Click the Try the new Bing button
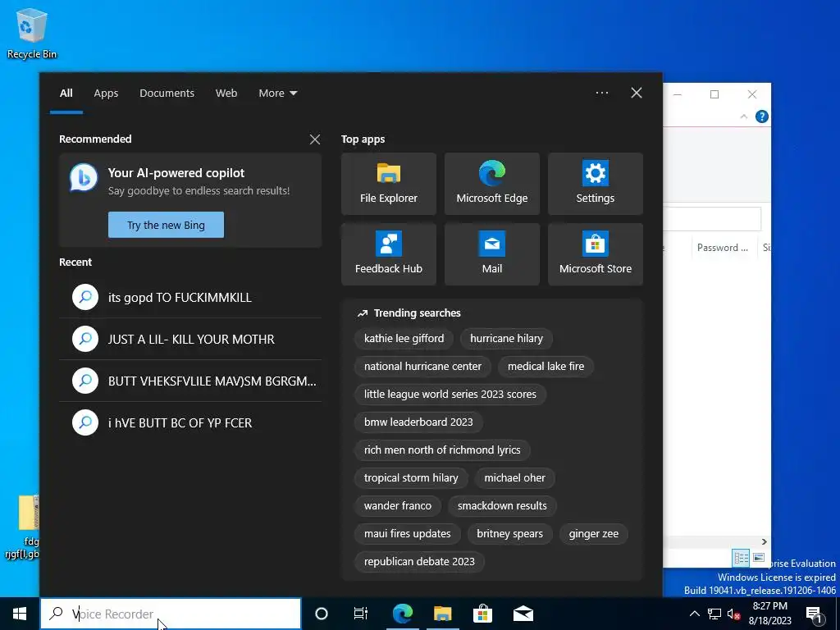The width and height of the screenshot is (840, 630). point(166,225)
